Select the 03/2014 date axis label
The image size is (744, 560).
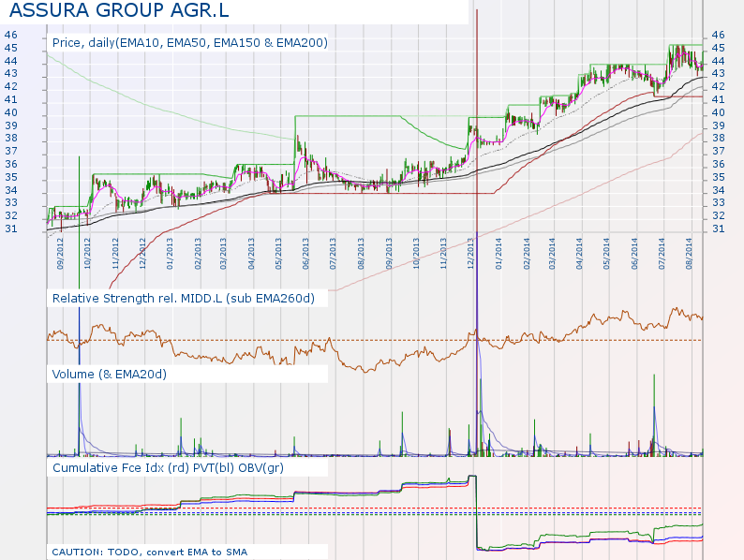[551, 254]
